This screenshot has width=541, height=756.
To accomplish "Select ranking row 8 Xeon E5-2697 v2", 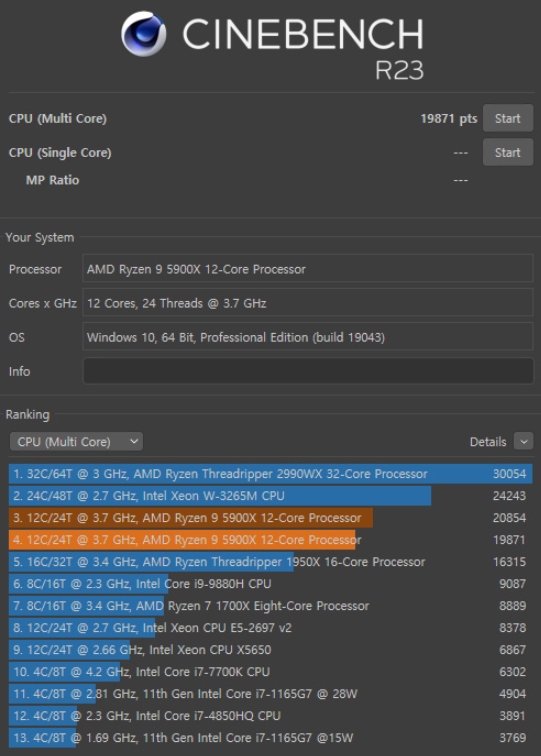I will 270,628.
